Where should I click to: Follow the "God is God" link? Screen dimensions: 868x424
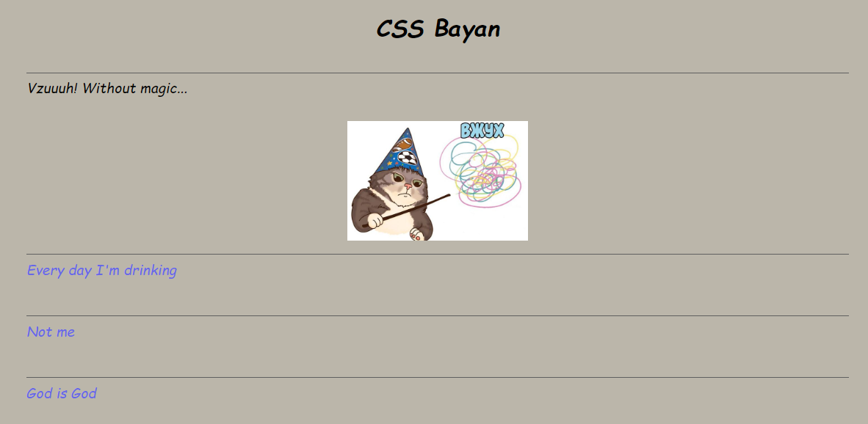coord(62,393)
